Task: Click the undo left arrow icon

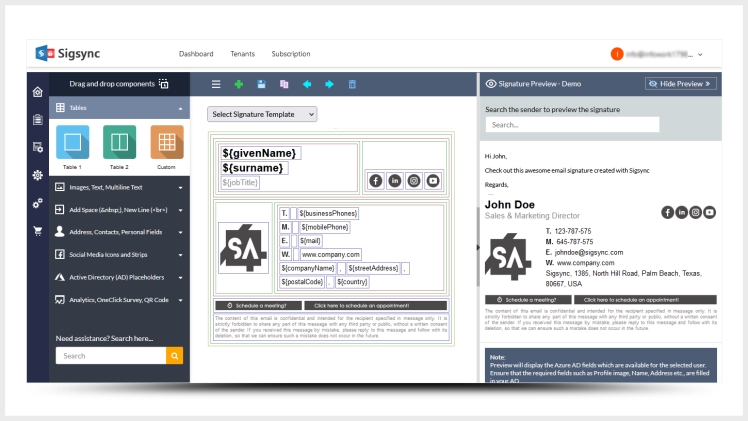Action: 306,85
